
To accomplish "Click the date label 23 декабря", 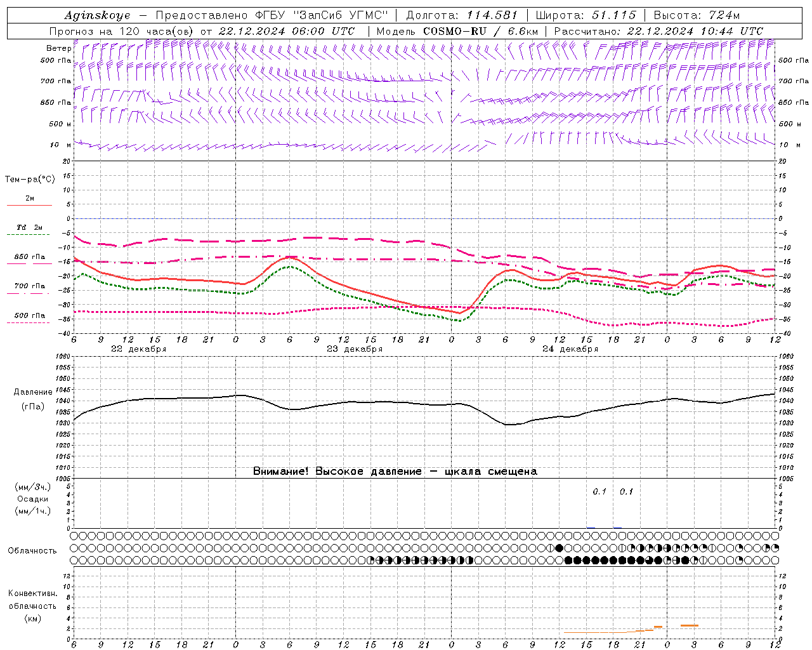I will click(x=355, y=349).
